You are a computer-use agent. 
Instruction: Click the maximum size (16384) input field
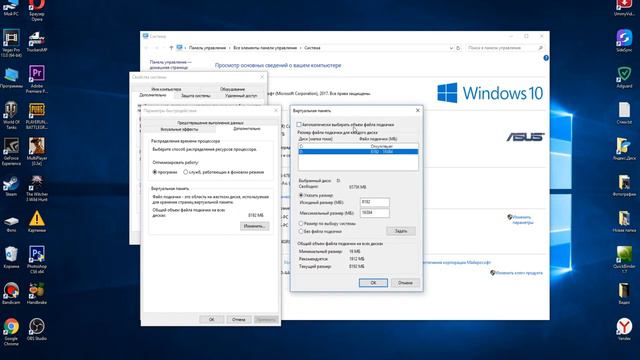click(375, 213)
